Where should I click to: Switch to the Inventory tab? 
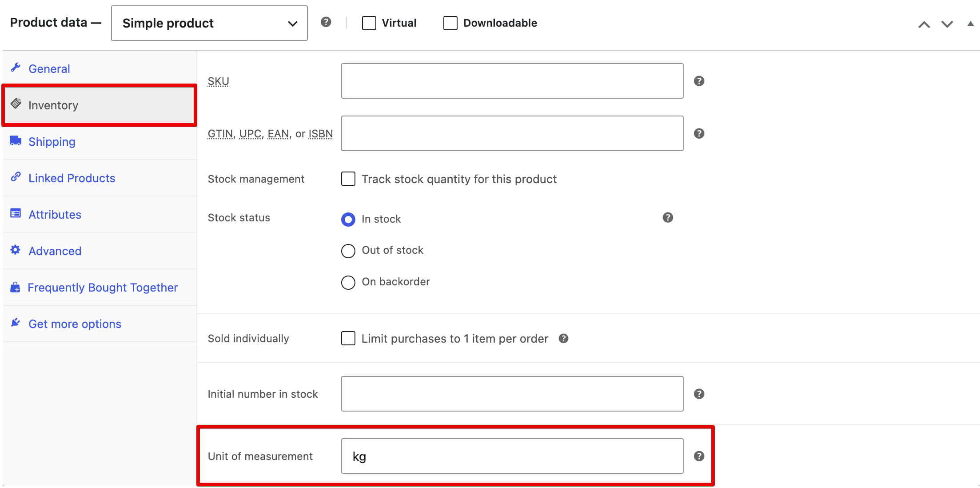click(100, 105)
